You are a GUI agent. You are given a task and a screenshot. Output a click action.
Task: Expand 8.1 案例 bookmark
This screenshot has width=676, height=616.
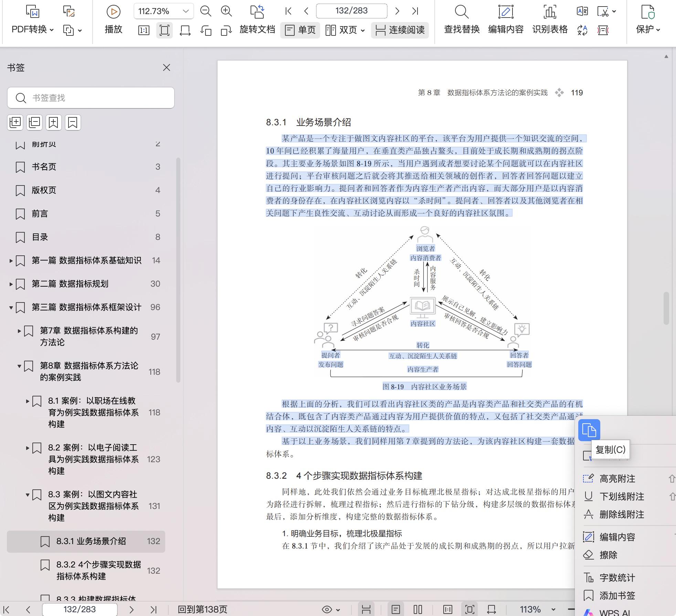pos(28,401)
